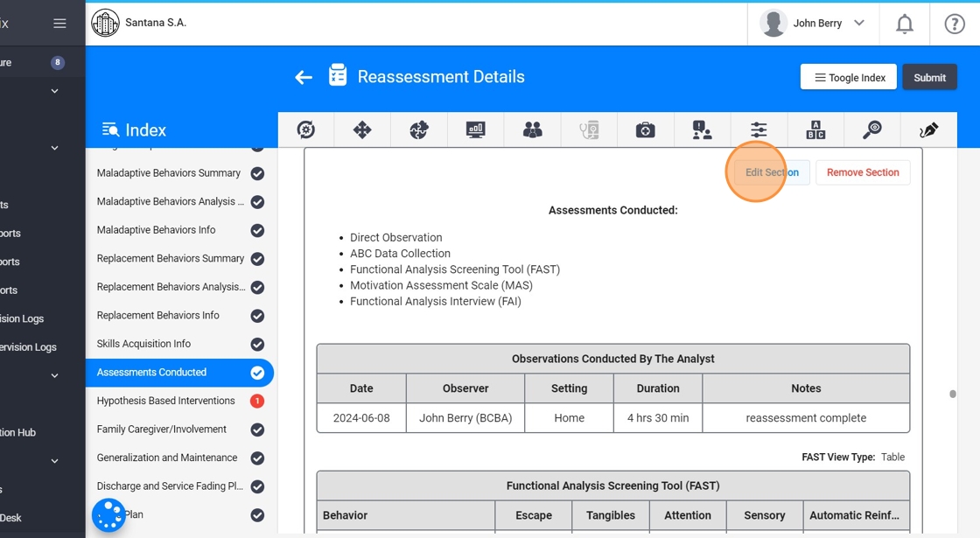980x538 pixels.
Task: Open the hamburger menu in the sidebar
Action: pyautogui.click(x=59, y=23)
